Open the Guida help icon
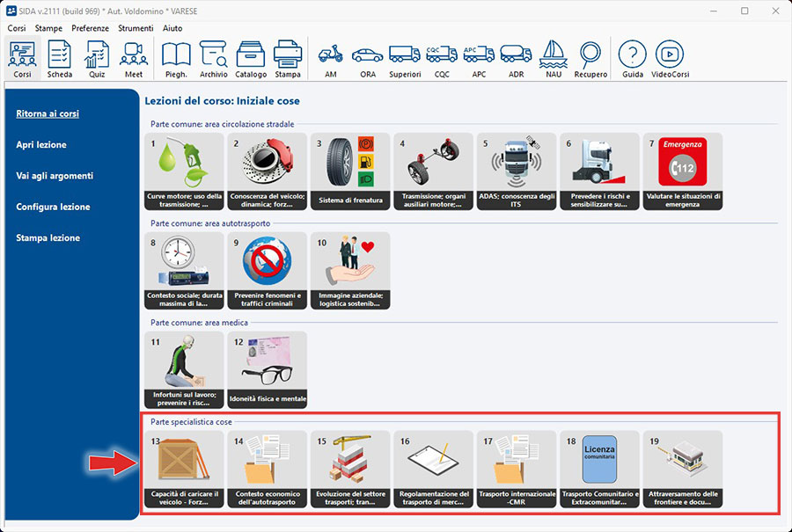 pyautogui.click(x=632, y=59)
